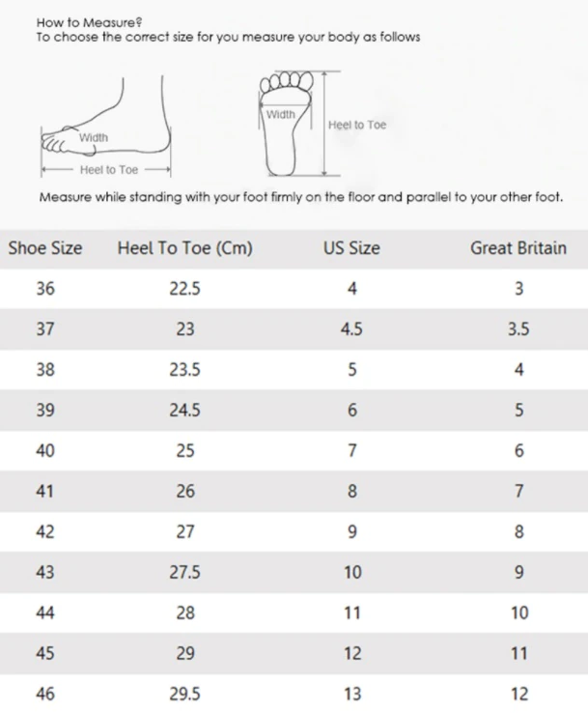Select shoe size 36 cell
Screen dimensions: 588x713
point(45,288)
